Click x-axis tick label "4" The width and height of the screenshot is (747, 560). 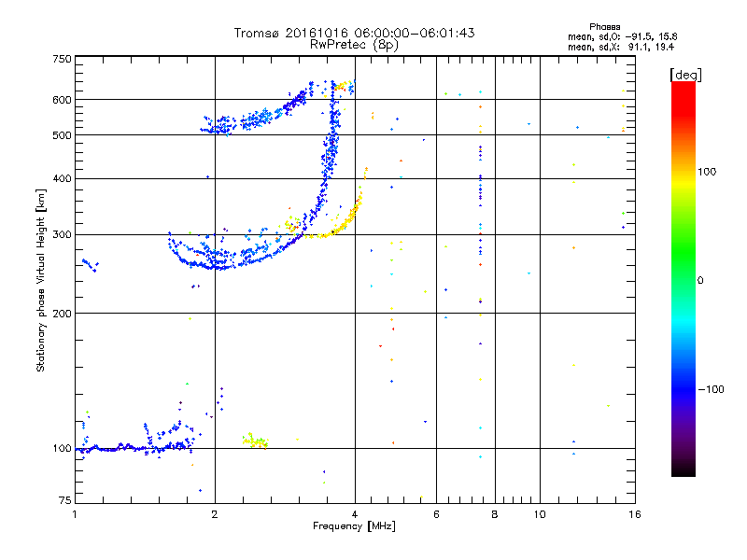pos(355,514)
